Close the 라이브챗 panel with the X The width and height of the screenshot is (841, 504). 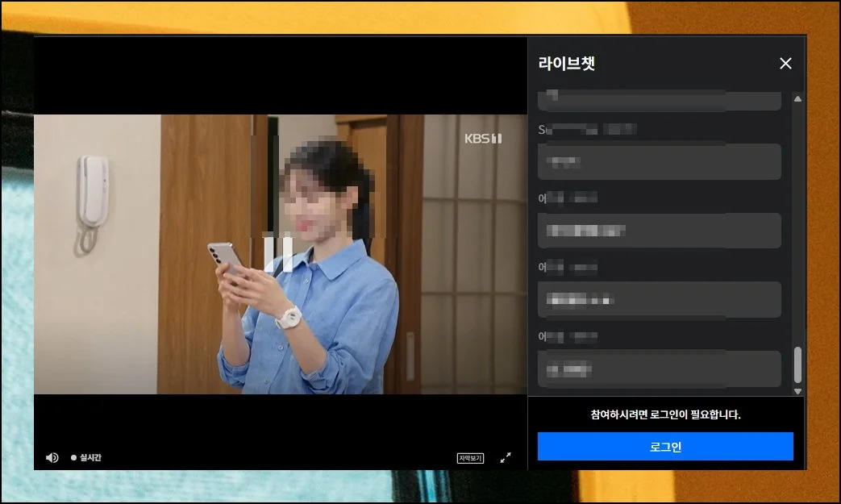coord(785,64)
